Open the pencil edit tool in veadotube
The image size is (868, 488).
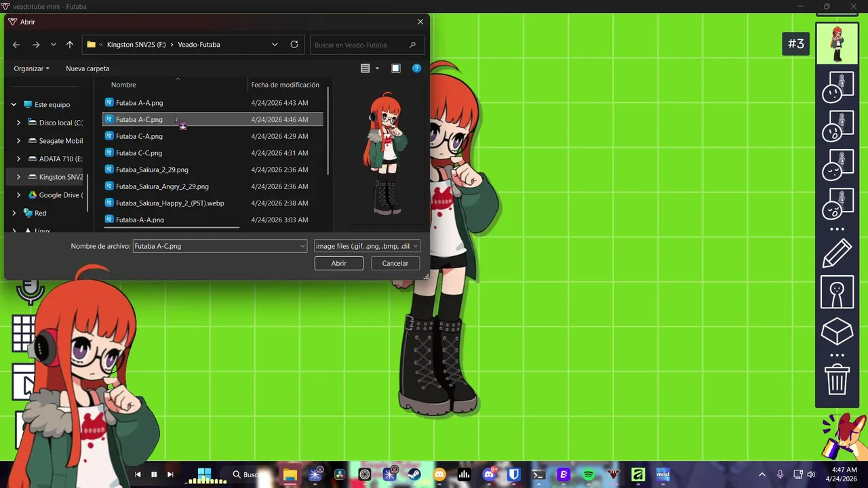click(837, 253)
